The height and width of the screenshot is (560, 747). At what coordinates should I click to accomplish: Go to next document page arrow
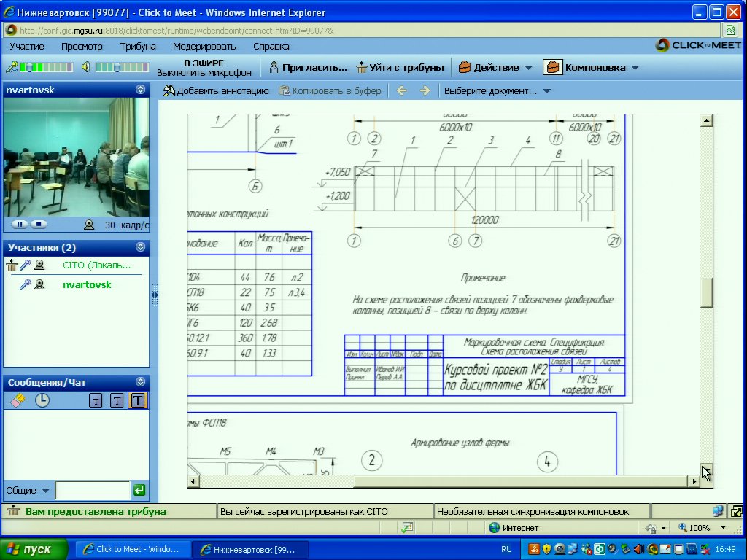(425, 90)
